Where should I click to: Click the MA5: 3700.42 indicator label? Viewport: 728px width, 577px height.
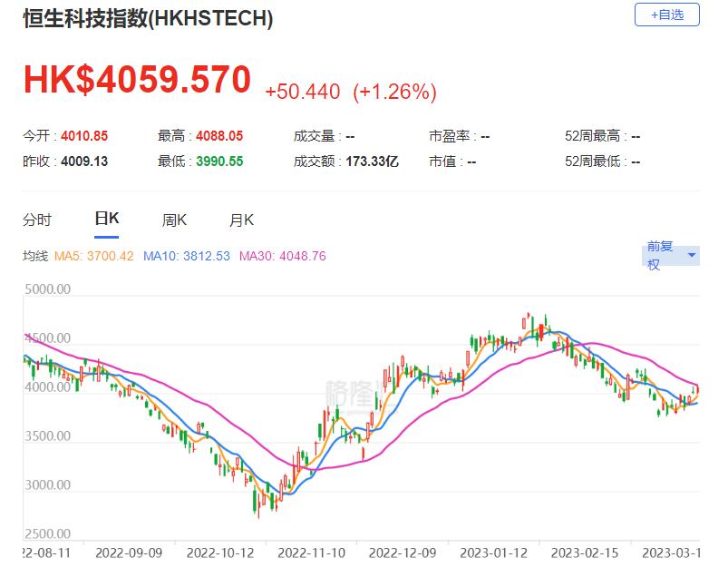(93, 256)
